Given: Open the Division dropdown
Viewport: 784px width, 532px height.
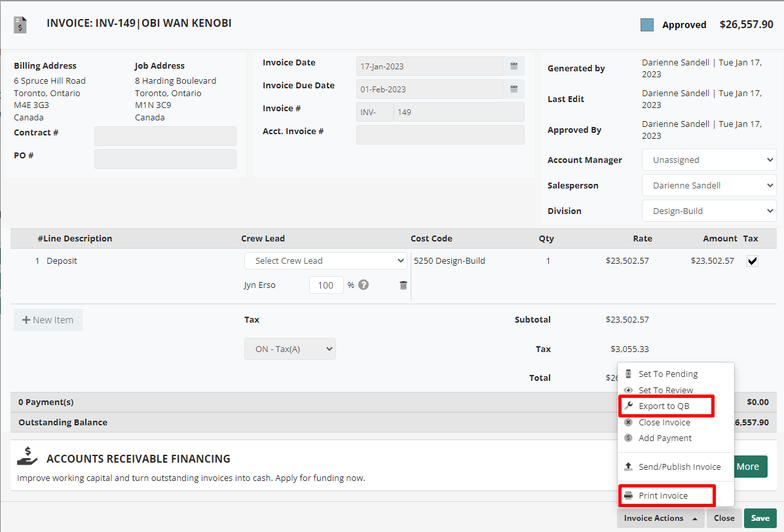Looking at the screenshot, I should coord(709,211).
